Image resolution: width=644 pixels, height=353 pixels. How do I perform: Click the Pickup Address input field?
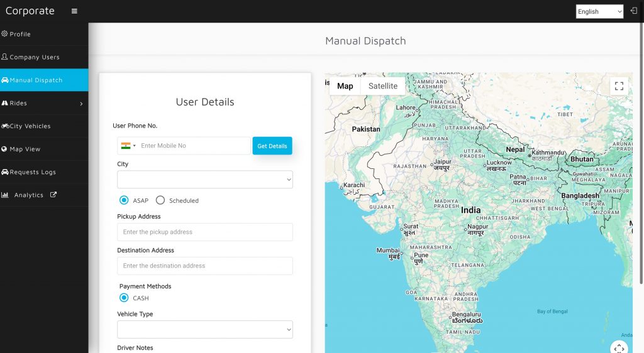point(205,232)
